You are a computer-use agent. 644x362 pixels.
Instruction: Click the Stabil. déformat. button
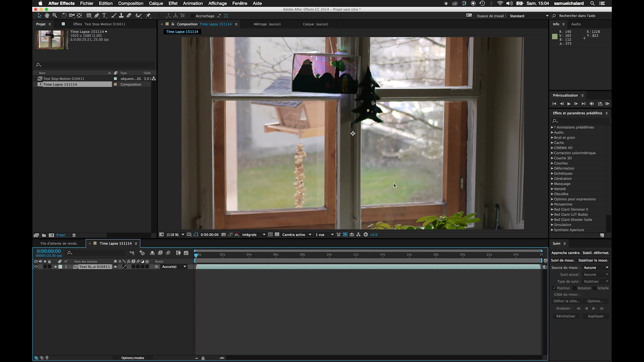(596, 253)
